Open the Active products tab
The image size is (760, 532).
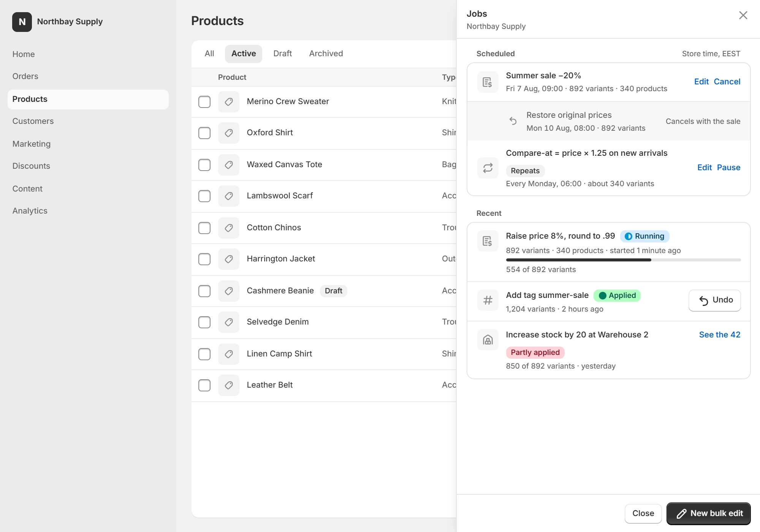(244, 54)
